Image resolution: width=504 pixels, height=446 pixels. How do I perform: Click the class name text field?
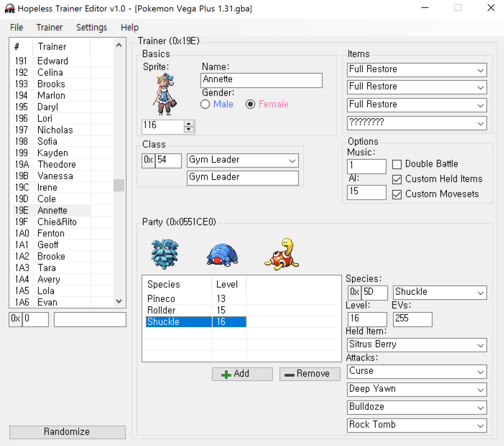click(243, 178)
